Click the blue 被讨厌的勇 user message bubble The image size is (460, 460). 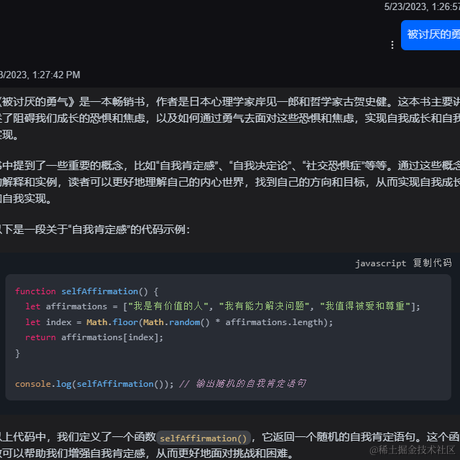(x=431, y=35)
